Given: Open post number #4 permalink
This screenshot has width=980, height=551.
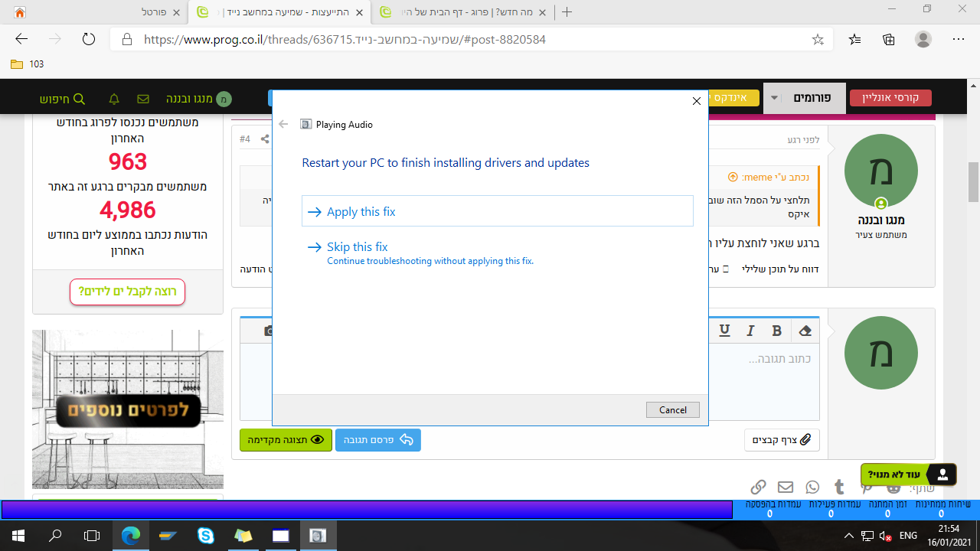Looking at the screenshot, I should [245, 139].
